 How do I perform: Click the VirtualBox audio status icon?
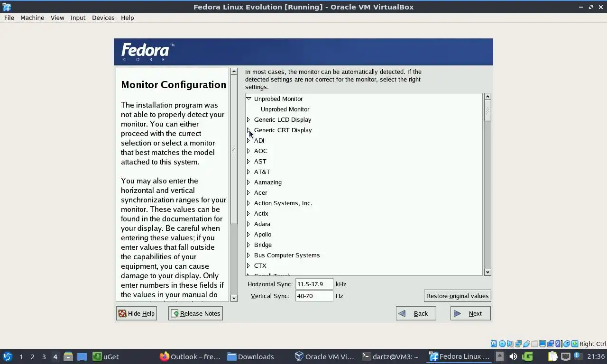tap(510, 344)
